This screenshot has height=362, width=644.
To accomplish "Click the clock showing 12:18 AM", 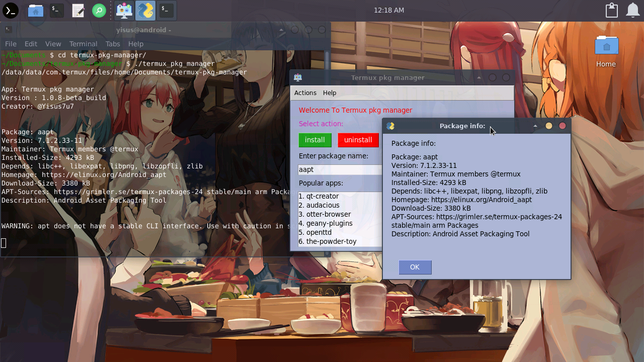I will tap(389, 10).
